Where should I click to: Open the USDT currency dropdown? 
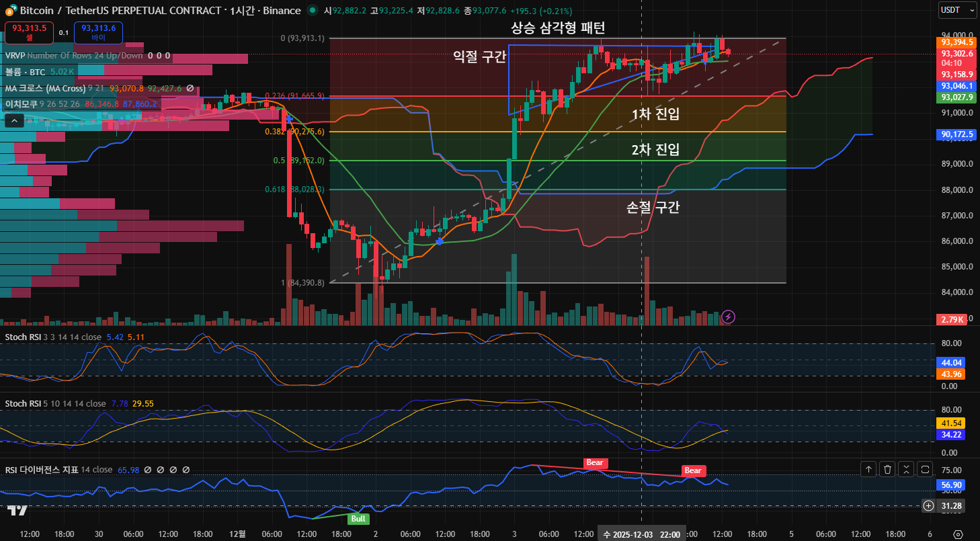pyautogui.click(x=958, y=10)
